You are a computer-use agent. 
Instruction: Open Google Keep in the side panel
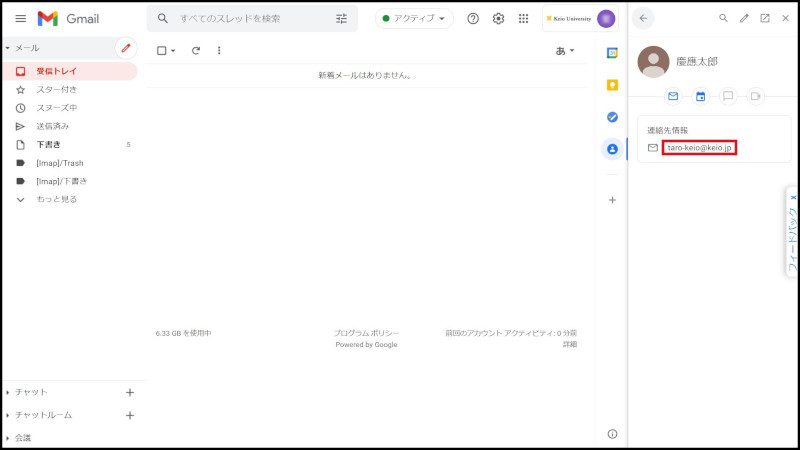coord(612,85)
